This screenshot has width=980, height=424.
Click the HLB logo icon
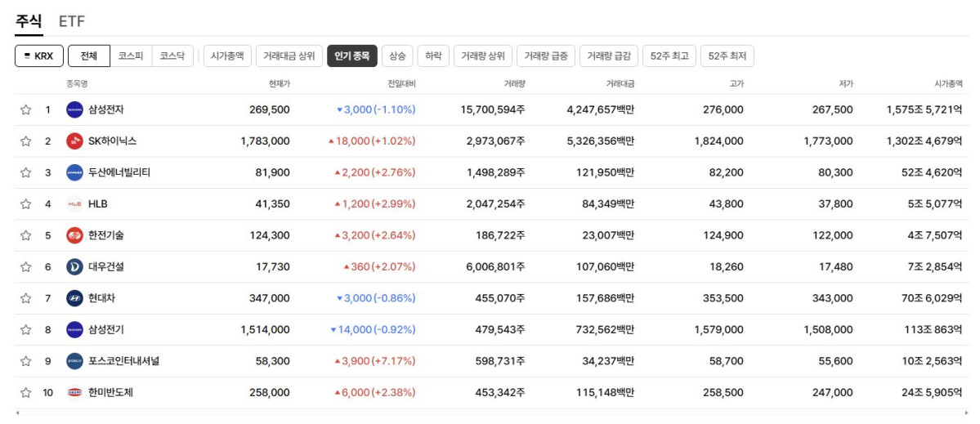(74, 204)
